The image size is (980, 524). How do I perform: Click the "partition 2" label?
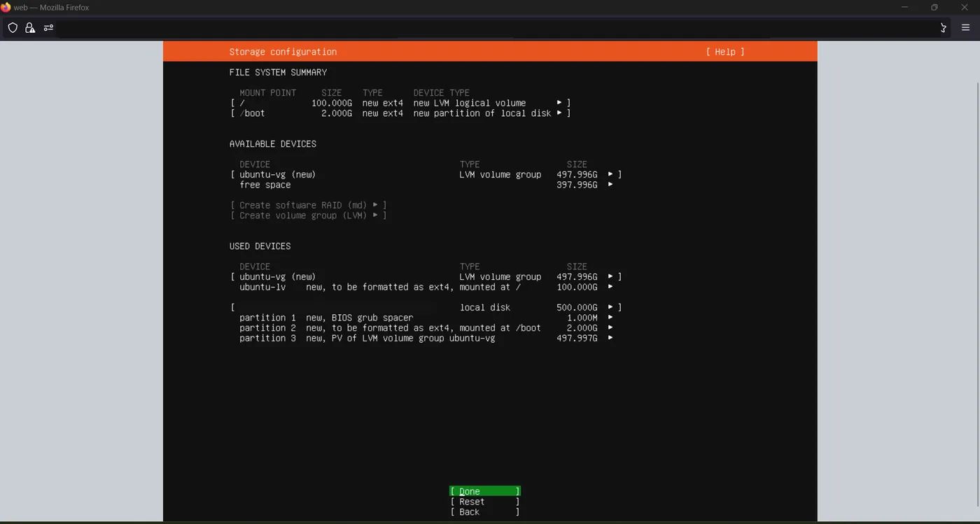(267, 328)
